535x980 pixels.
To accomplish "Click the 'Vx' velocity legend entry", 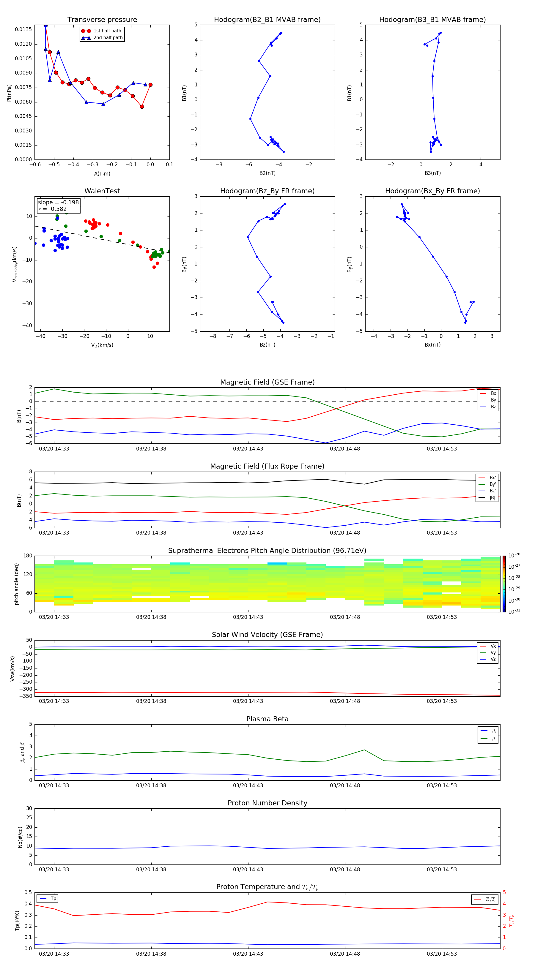I will 488,647.
